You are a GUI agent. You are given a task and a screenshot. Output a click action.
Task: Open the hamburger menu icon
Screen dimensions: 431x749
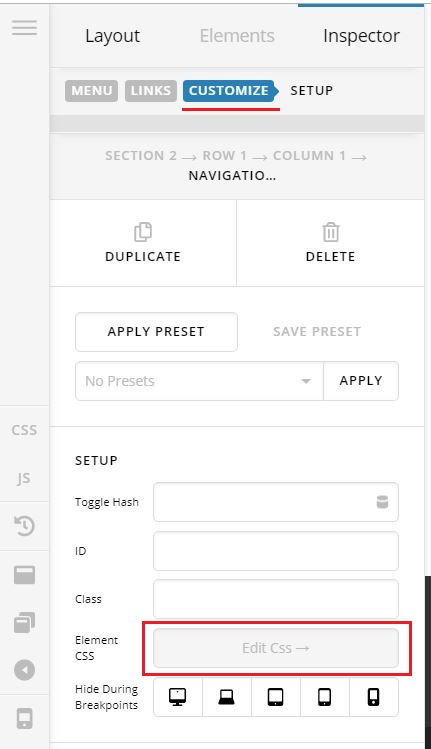click(x=24, y=28)
